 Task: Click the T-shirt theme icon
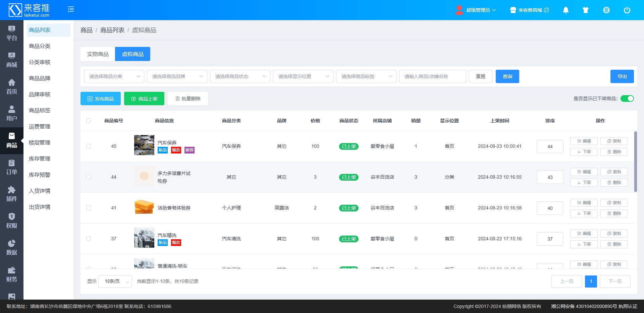(586, 10)
